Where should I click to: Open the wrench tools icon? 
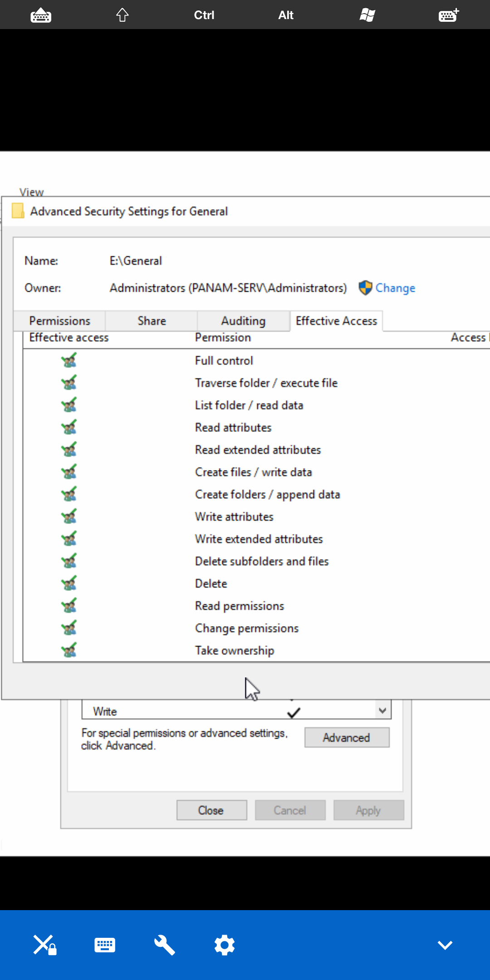click(x=164, y=945)
